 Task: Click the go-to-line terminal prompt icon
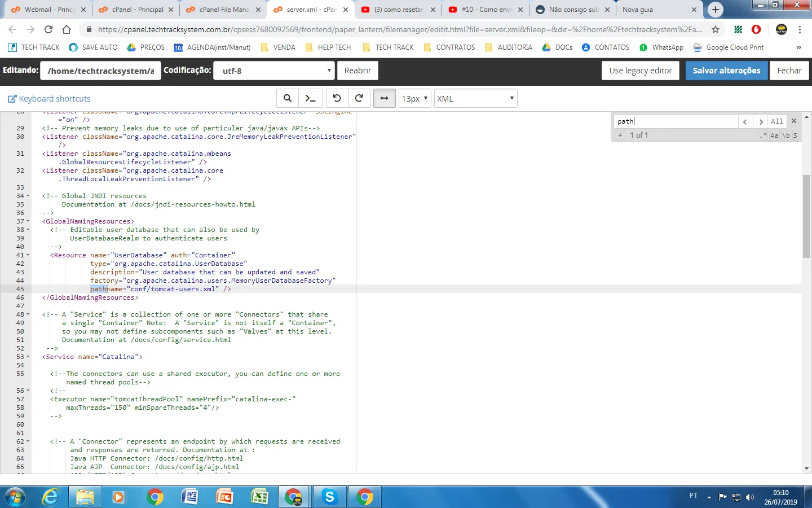point(311,98)
